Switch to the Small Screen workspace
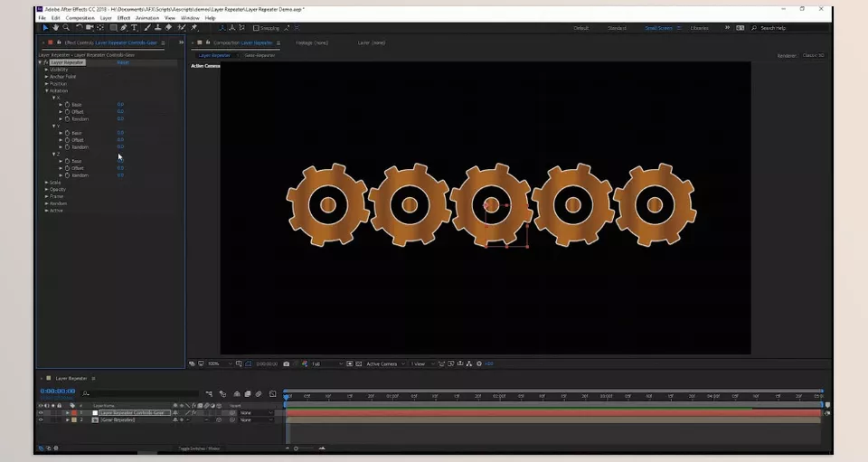 pyautogui.click(x=659, y=28)
